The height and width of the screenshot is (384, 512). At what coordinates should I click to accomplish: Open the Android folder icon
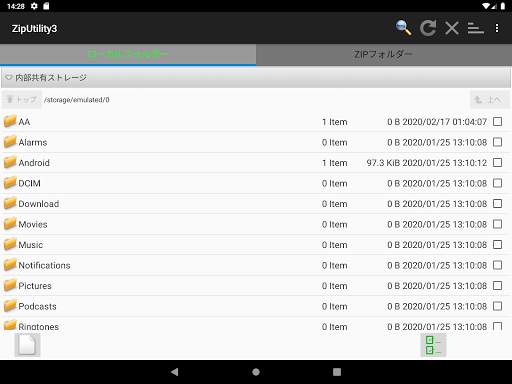10,162
